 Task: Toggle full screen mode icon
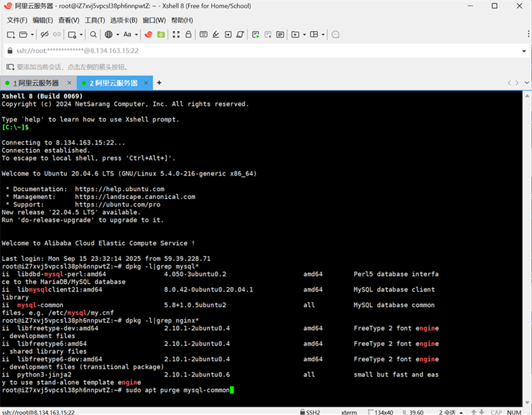pos(176,34)
